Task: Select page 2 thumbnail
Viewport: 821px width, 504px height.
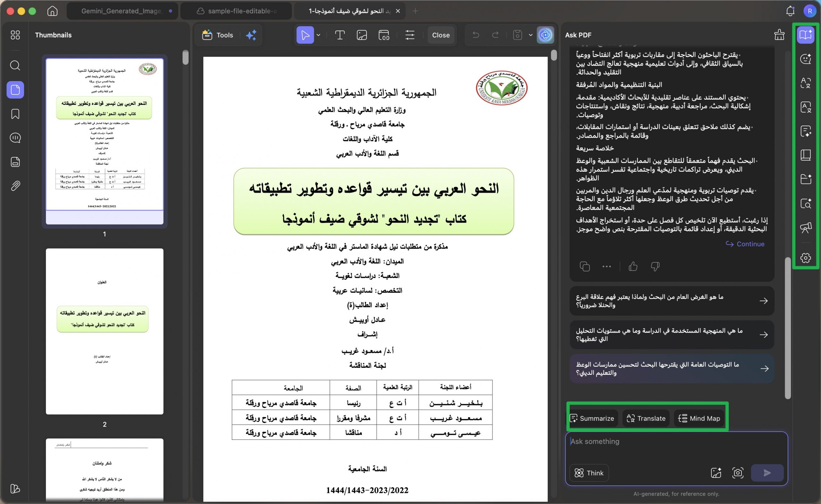Action: pos(105,331)
